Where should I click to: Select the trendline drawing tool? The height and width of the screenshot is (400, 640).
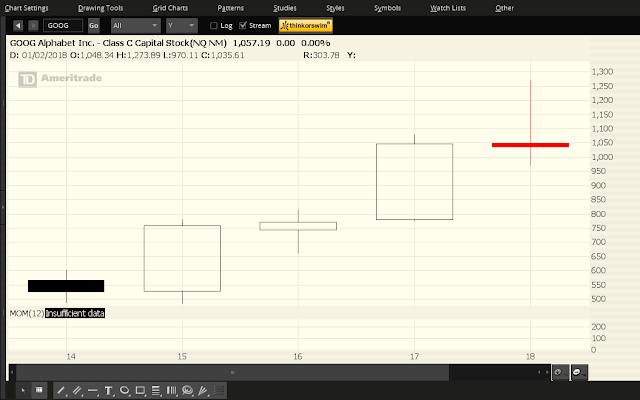click(x=61, y=391)
